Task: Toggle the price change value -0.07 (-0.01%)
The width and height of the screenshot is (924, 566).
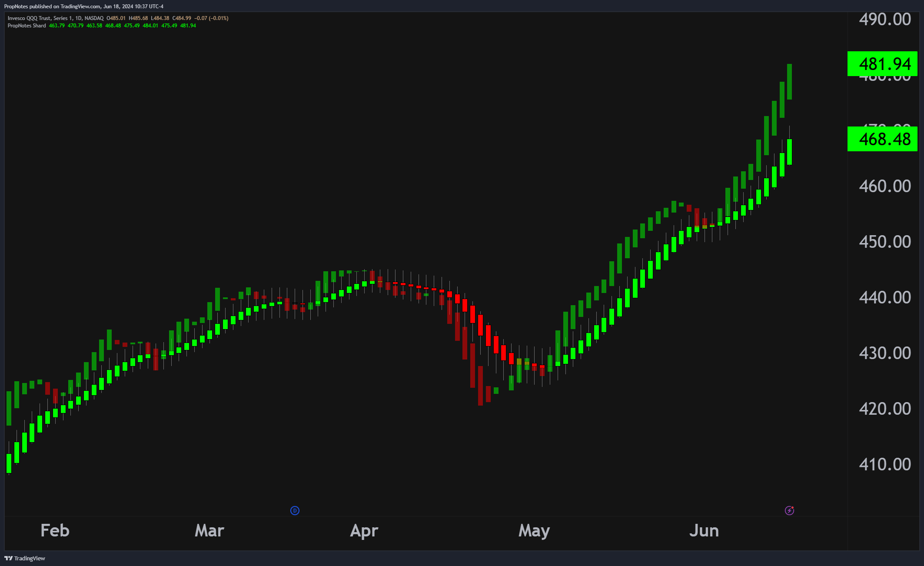Action: pos(212,18)
